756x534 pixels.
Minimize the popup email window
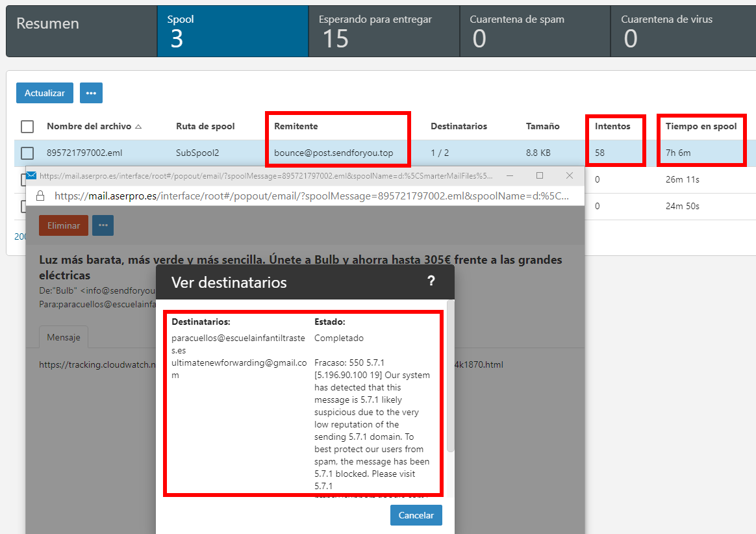tap(509, 176)
